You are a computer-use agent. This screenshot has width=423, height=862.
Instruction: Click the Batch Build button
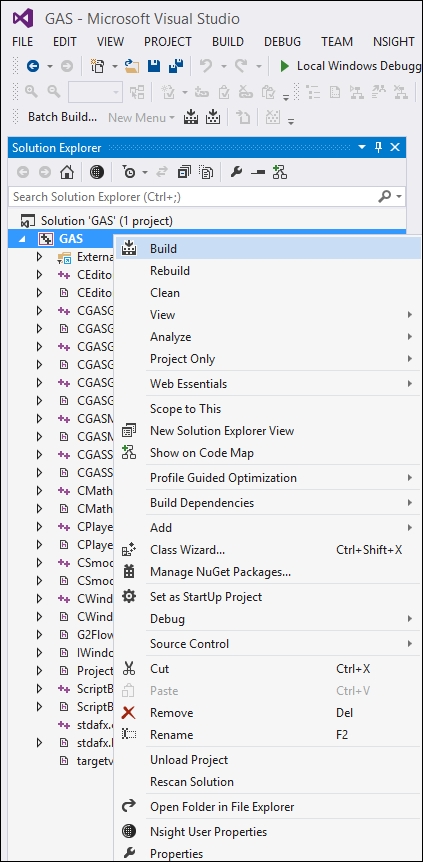point(62,117)
